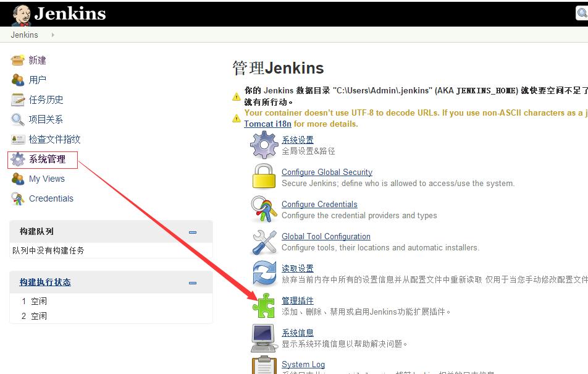Open 检查文件指纹 in the sidebar
The width and height of the screenshot is (588, 374).
coord(55,139)
